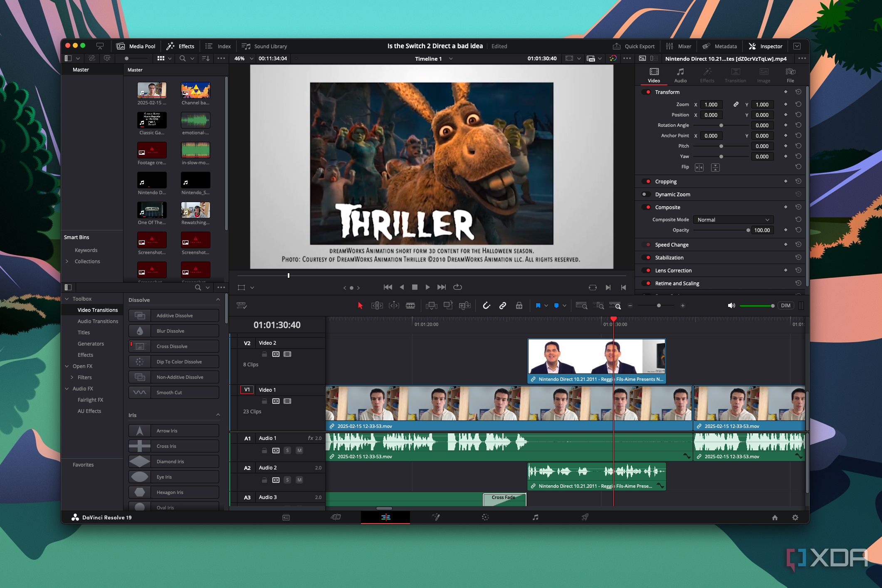Open Project Settings gear icon
This screenshot has height=588, width=882.
[795, 518]
